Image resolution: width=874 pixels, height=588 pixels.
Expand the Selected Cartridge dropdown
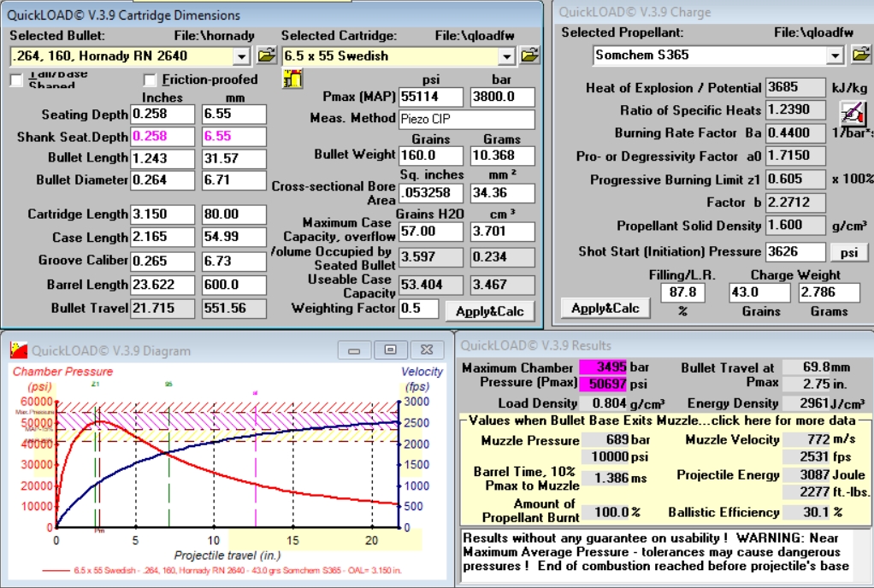click(x=506, y=56)
